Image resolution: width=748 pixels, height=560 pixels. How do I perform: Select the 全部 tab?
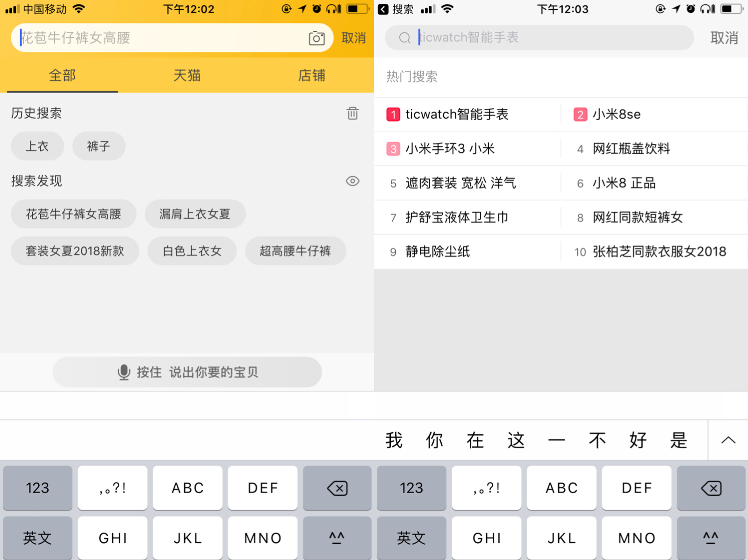(62, 75)
